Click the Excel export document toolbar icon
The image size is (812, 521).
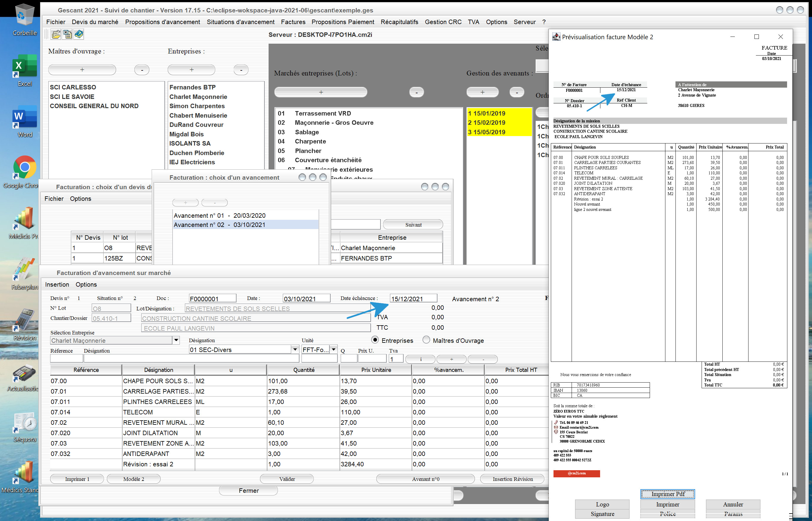pos(68,34)
